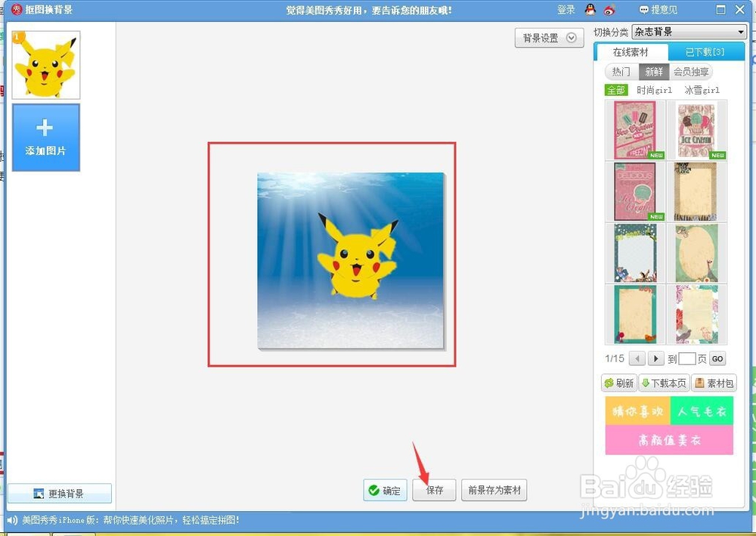This screenshot has width=756, height=536.
Task: Select the 新鲜 filter tab
Action: [x=654, y=72]
